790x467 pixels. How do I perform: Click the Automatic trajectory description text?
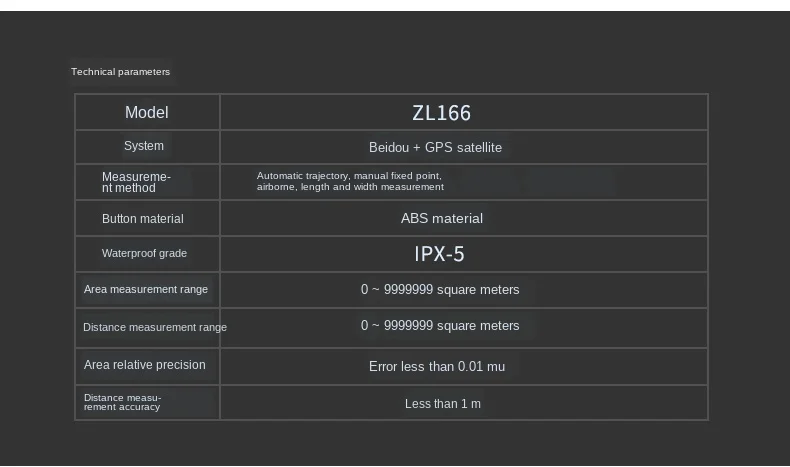[350, 181]
